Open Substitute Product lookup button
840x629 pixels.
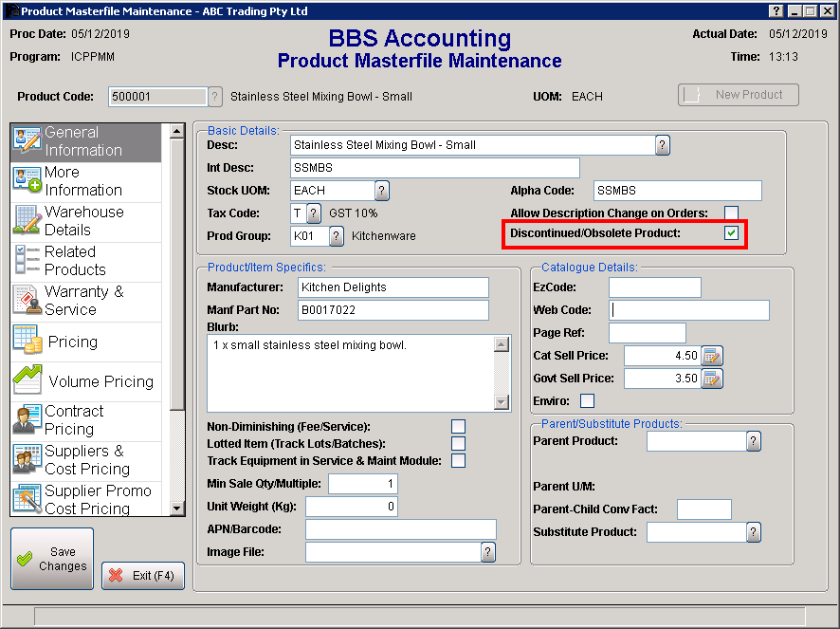click(x=754, y=532)
